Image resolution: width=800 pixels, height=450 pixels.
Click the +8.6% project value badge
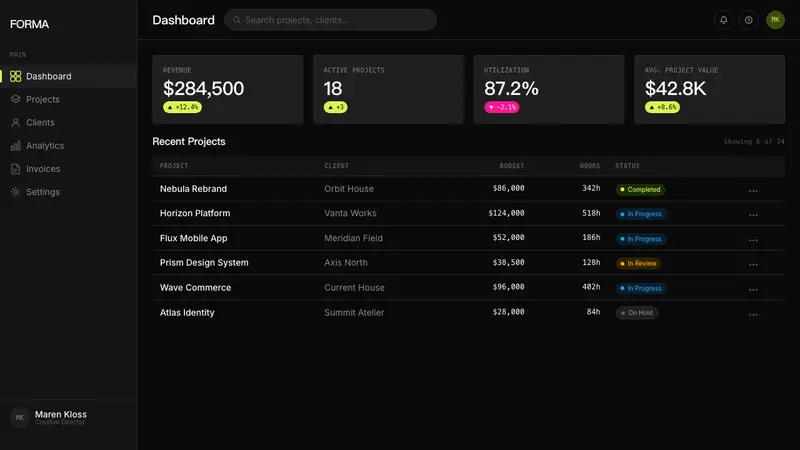click(662, 107)
